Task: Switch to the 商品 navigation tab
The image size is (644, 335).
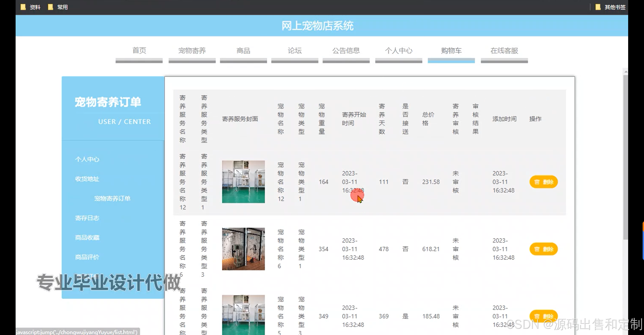Action: coord(243,51)
